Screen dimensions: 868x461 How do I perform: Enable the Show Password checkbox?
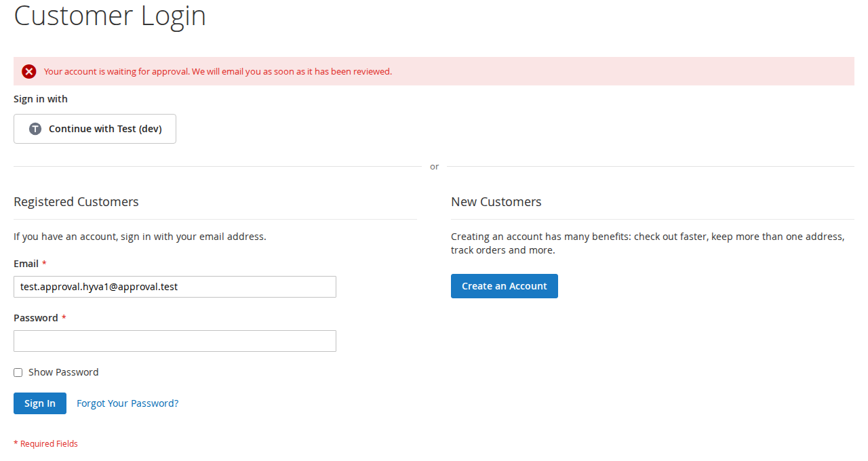pos(18,373)
